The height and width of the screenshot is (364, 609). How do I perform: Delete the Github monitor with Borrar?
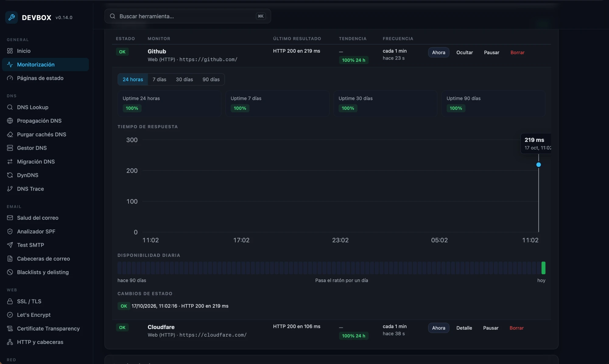[x=517, y=52]
